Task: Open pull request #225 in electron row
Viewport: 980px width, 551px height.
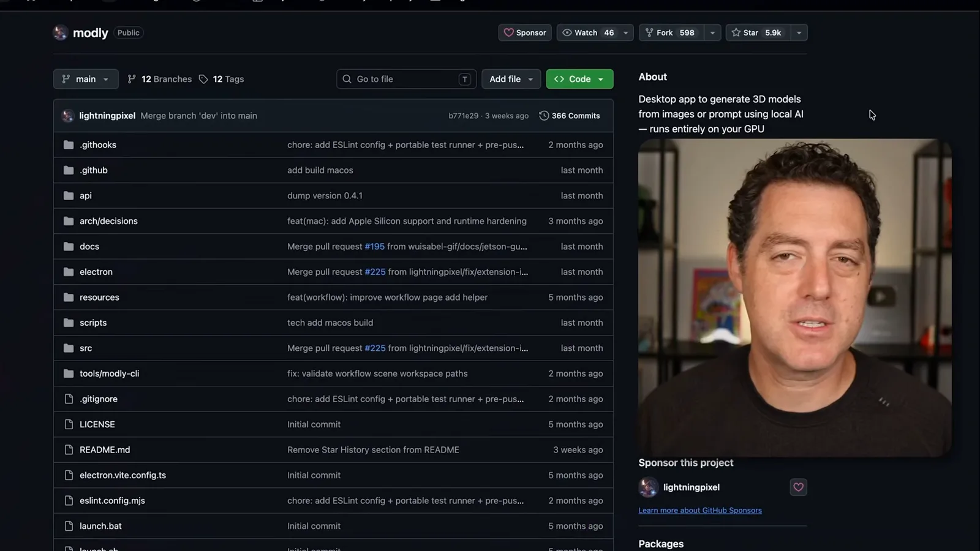Action: (x=375, y=272)
